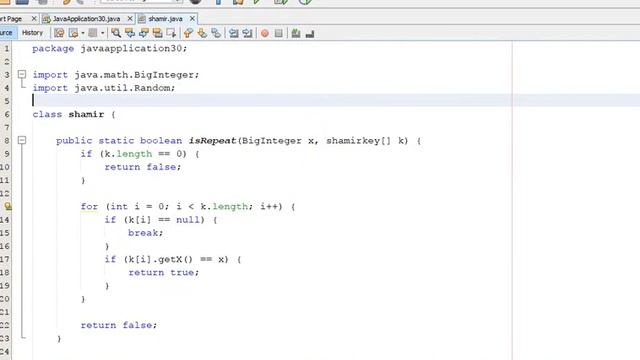The image size is (640, 360).
Task: Click the Find Selection magnifier icon
Action: pyautogui.click(x=116, y=33)
